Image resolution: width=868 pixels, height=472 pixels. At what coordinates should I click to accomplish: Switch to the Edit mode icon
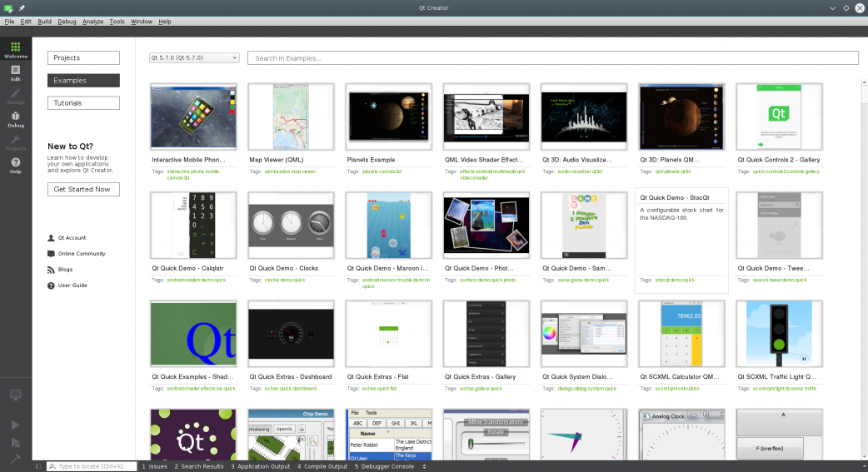click(x=15, y=72)
